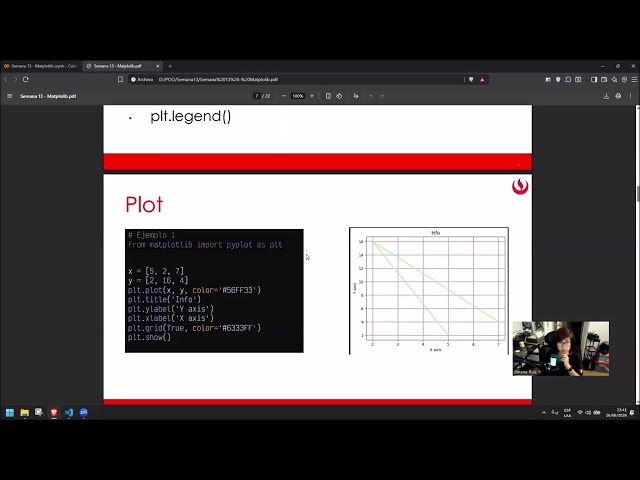The height and width of the screenshot is (480, 640).
Task: Click the plt.legend() bullet text
Action: click(x=191, y=116)
